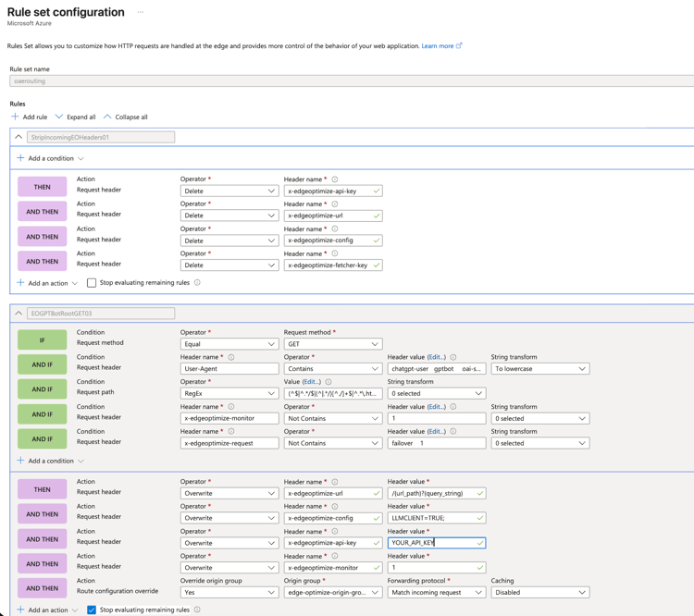Open the edge-optimize-origin-group Origin group dropdown
694x616 pixels.
click(333, 593)
